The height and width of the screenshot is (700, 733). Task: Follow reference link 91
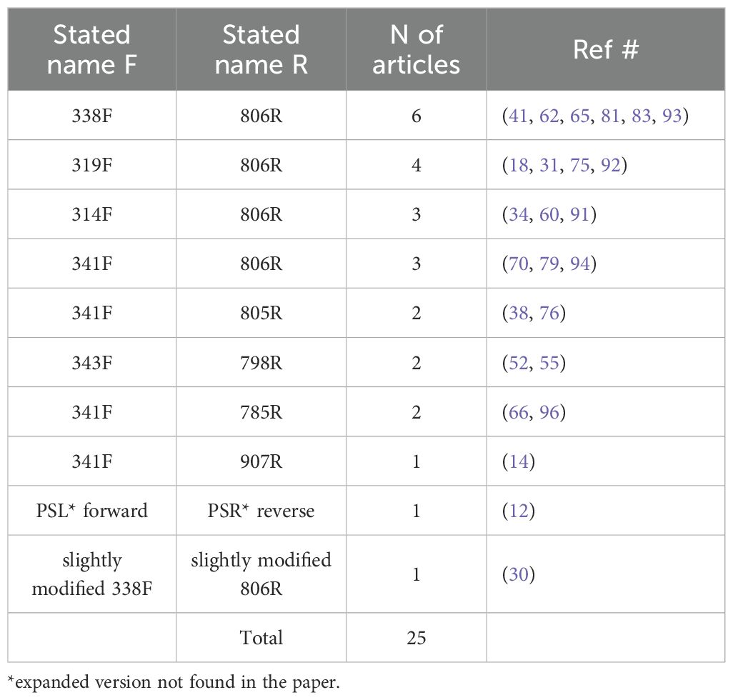[580, 215]
